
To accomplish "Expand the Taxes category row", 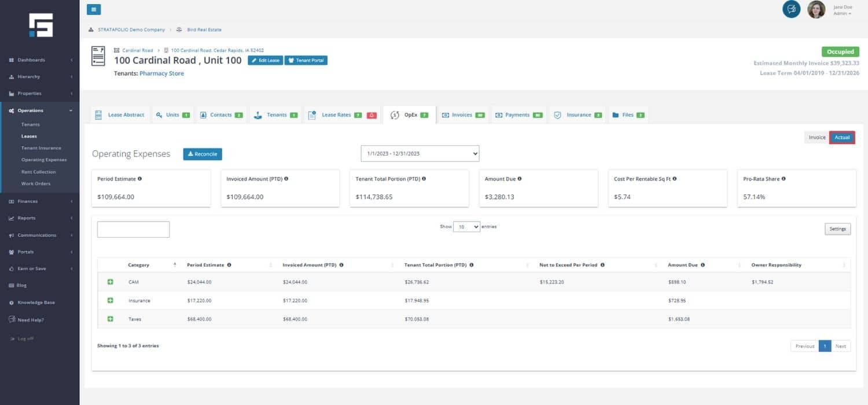I will (x=111, y=319).
